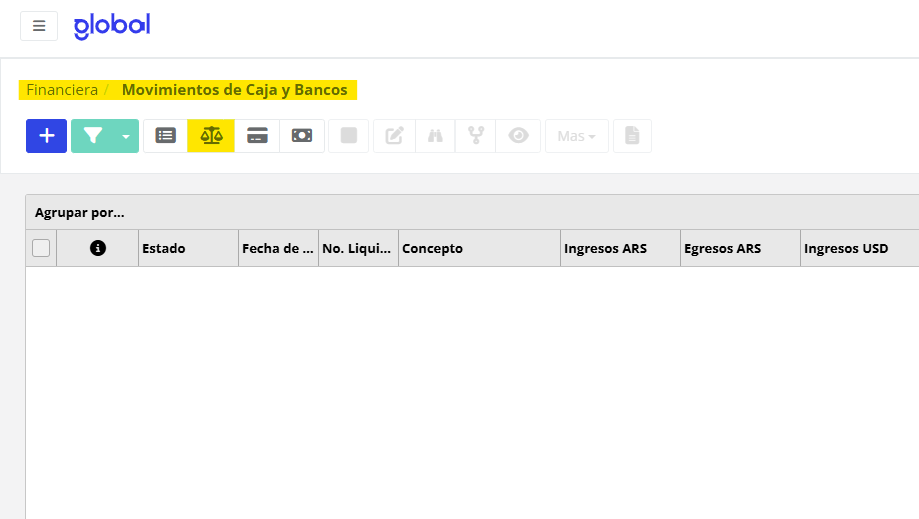Open the Financiera breadcrumb link
The height and width of the screenshot is (519, 919).
[x=62, y=90]
